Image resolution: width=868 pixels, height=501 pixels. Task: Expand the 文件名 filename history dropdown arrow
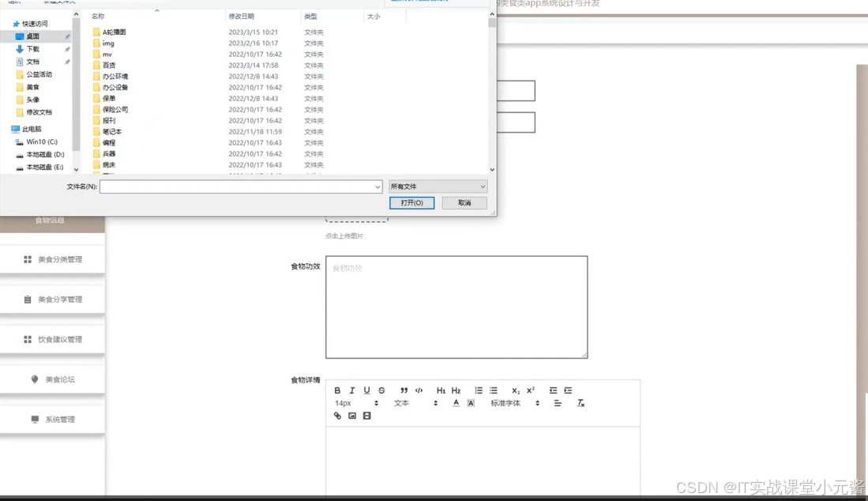378,187
